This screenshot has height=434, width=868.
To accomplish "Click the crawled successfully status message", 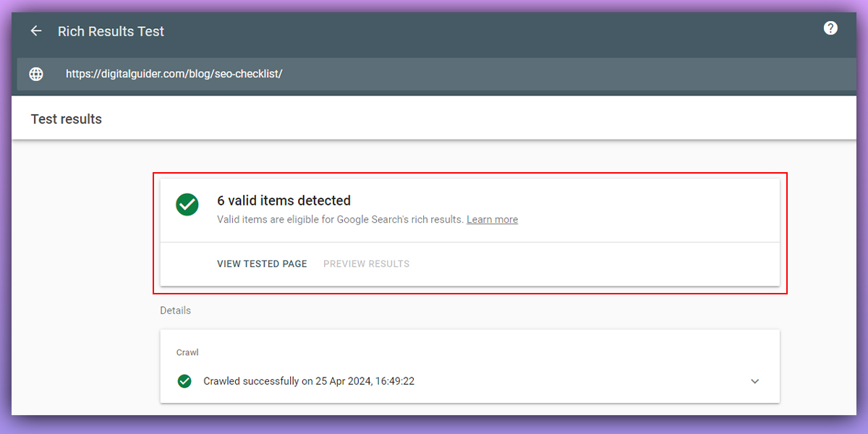I will [x=307, y=380].
